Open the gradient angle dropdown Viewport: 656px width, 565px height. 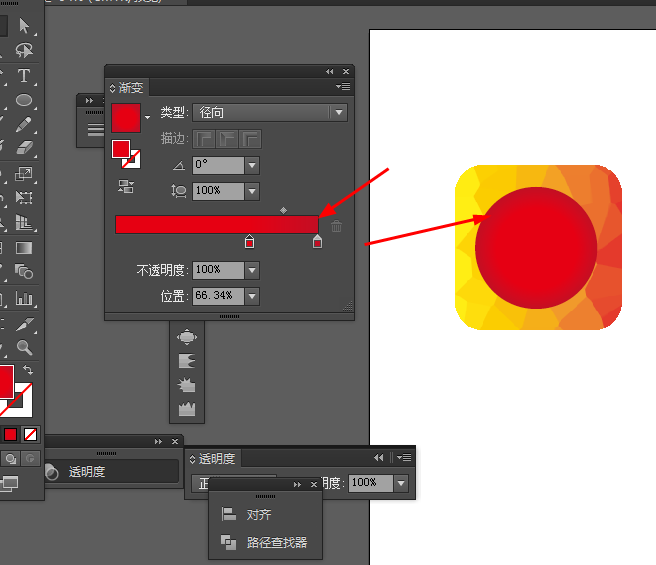[x=252, y=165]
